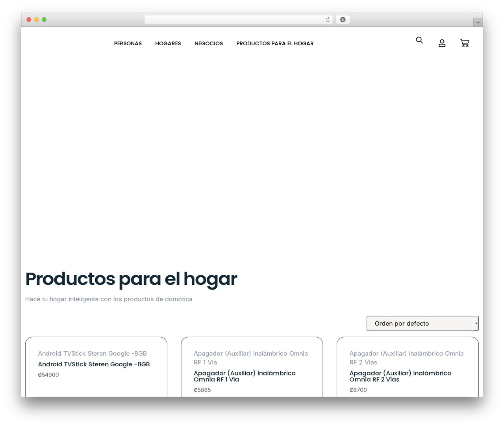Maximize the window with green button
The width and height of the screenshot is (504, 427).
point(44,20)
